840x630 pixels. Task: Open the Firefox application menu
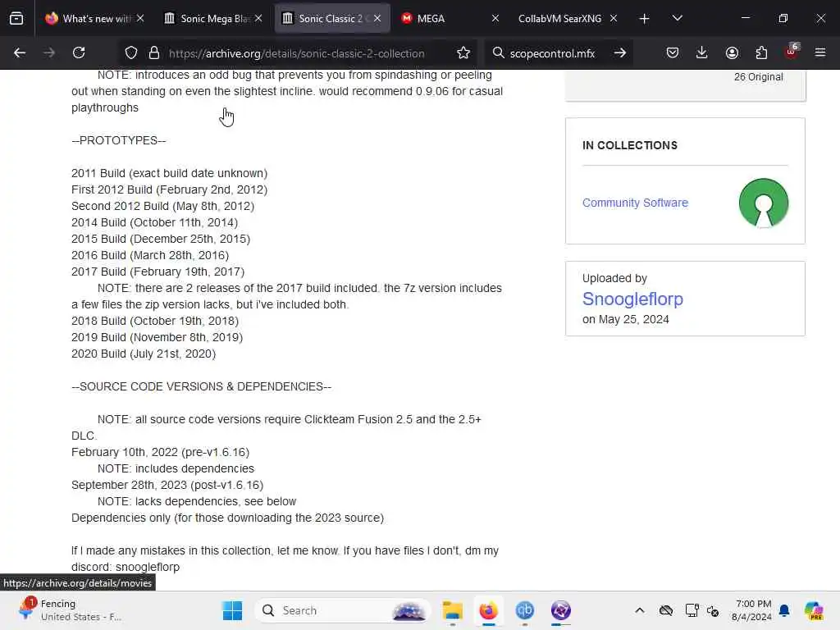tap(820, 52)
